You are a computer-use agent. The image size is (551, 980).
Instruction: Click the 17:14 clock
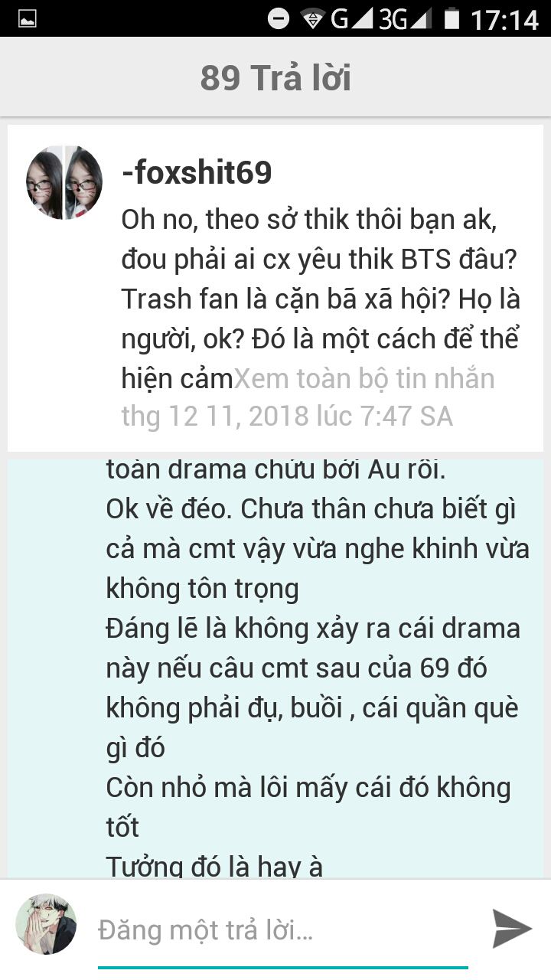[504, 19]
